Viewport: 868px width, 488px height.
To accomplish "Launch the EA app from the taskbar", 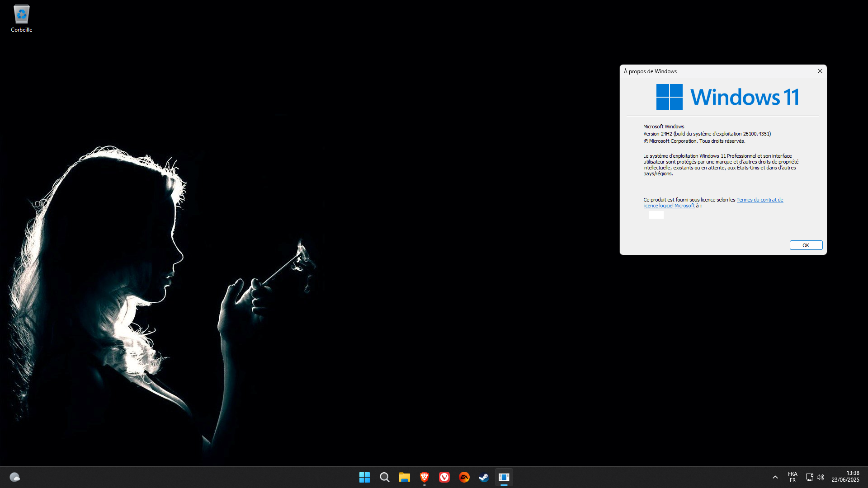I will (x=464, y=477).
